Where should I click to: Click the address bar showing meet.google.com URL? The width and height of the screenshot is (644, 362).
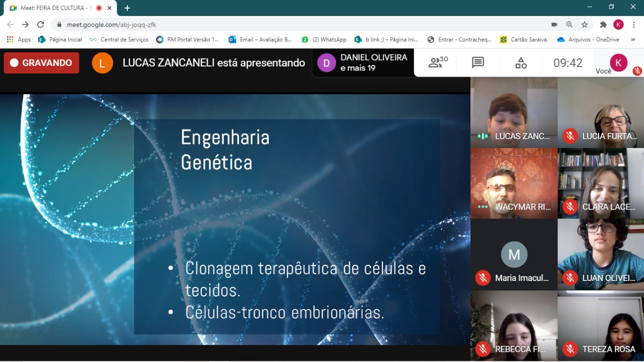(x=302, y=24)
